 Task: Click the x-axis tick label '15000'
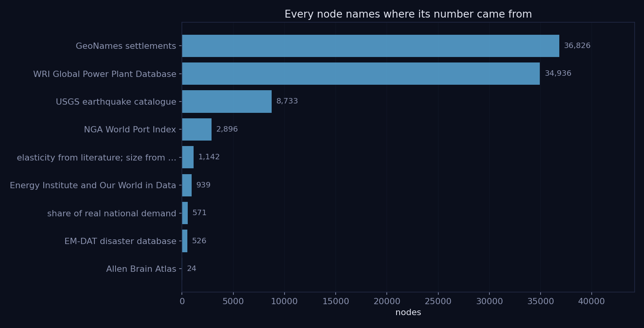pyautogui.click(x=336, y=301)
